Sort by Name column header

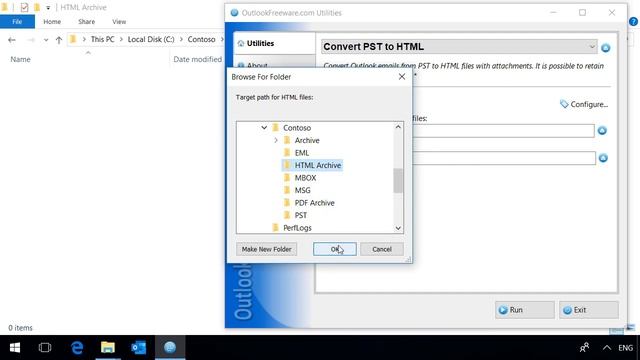pos(20,59)
